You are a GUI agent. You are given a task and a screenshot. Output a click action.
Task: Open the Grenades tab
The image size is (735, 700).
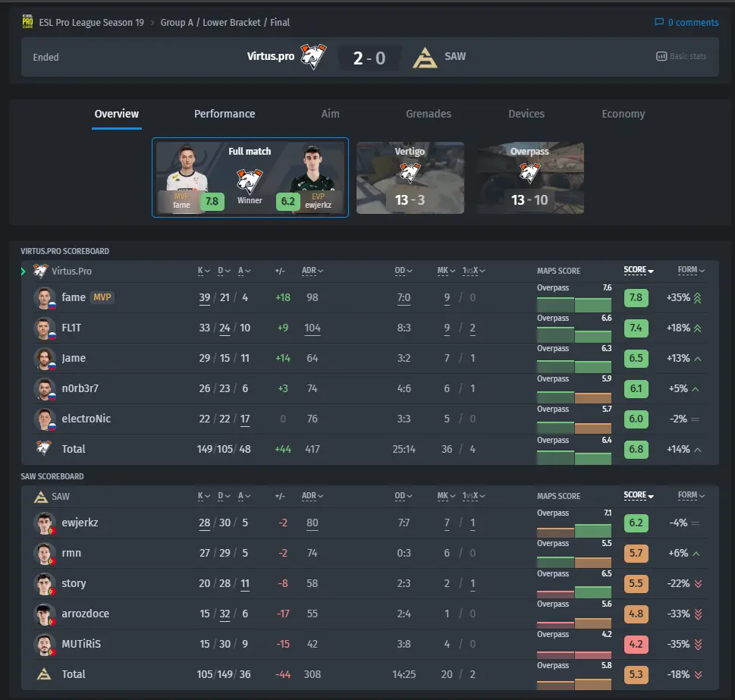click(x=429, y=115)
